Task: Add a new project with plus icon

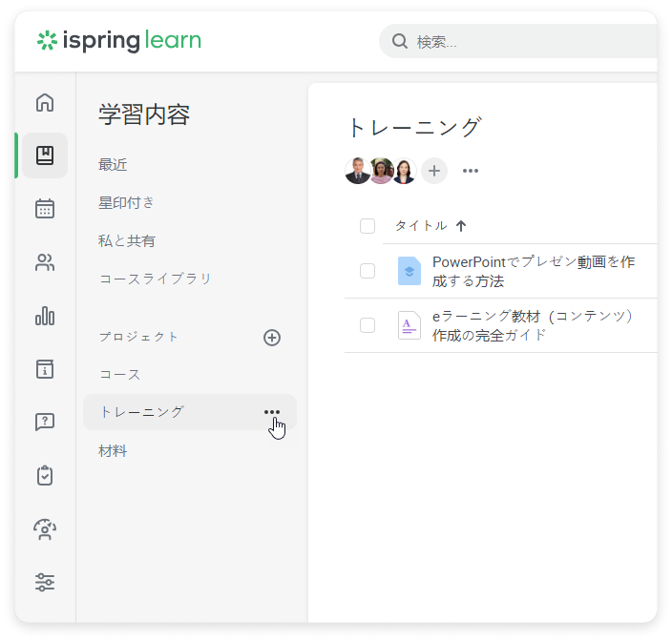Action: 272,338
